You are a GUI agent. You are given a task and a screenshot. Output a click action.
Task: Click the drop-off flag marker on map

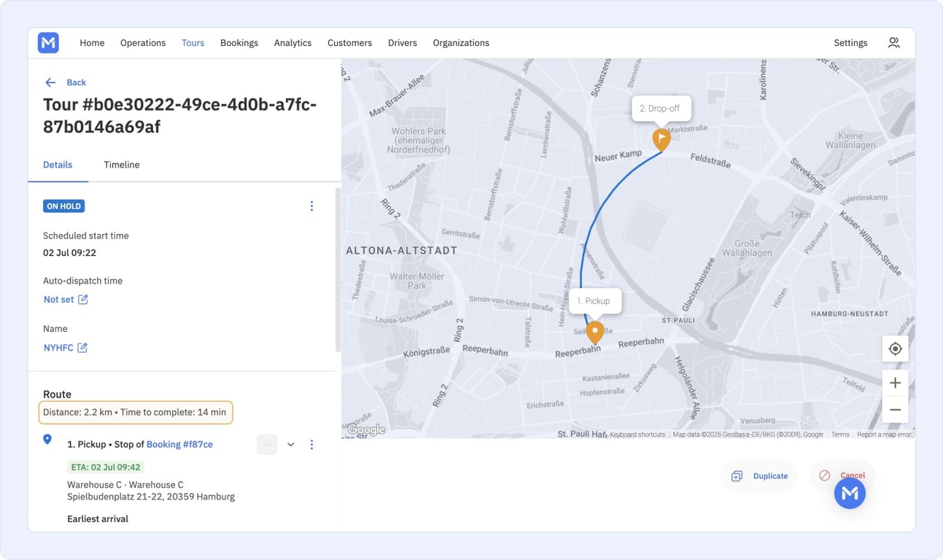coord(661,139)
